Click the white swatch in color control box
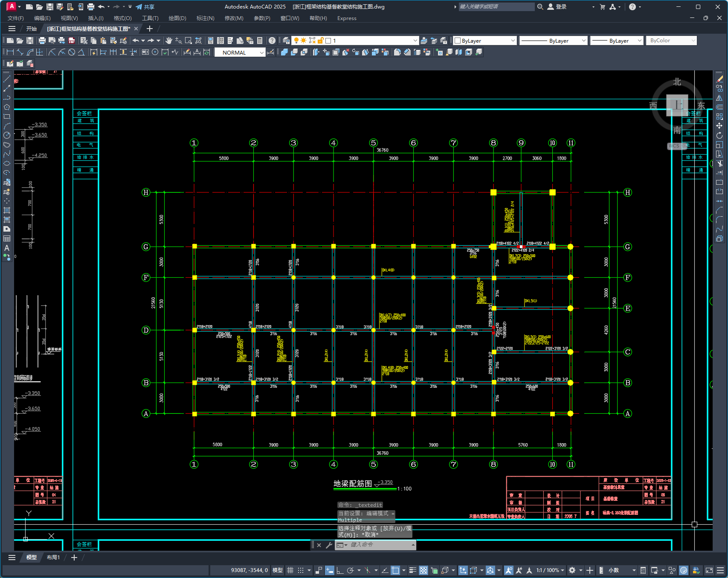 tap(458, 41)
